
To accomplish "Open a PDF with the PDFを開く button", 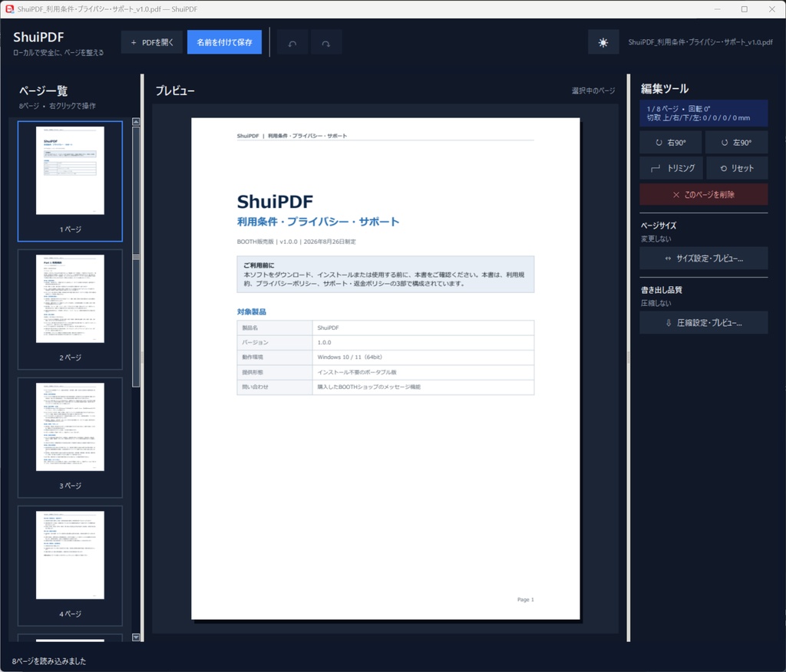I will pyautogui.click(x=152, y=43).
